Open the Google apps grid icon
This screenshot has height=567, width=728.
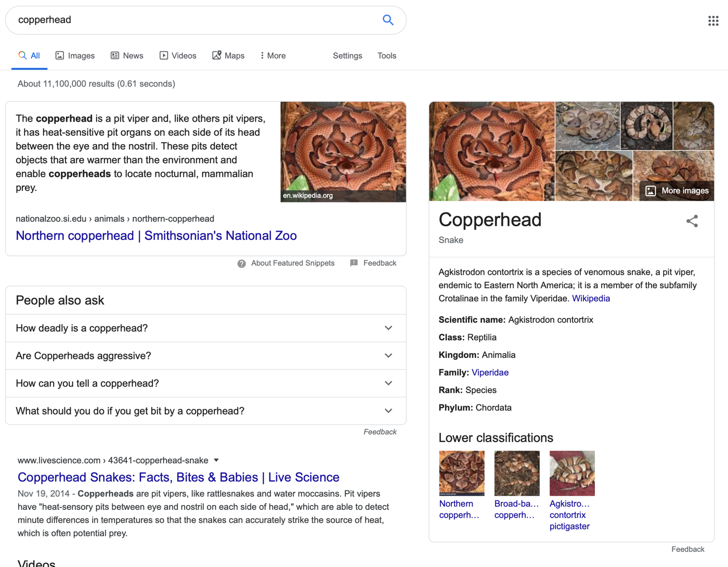coord(713,21)
